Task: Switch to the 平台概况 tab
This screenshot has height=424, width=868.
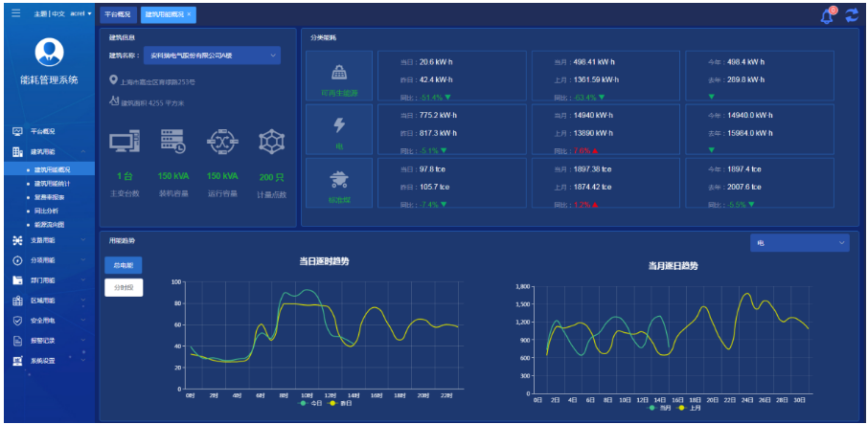Action: click(x=119, y=15)
